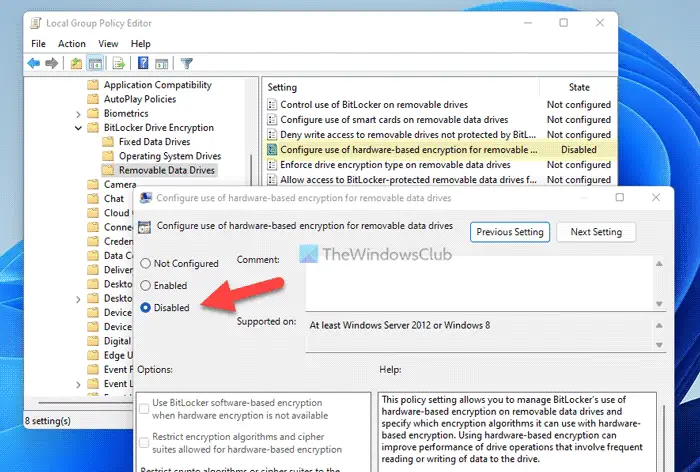Click the Chat folder icon
The width and height of the screenshot is (700, 472).
coord(93,199)
